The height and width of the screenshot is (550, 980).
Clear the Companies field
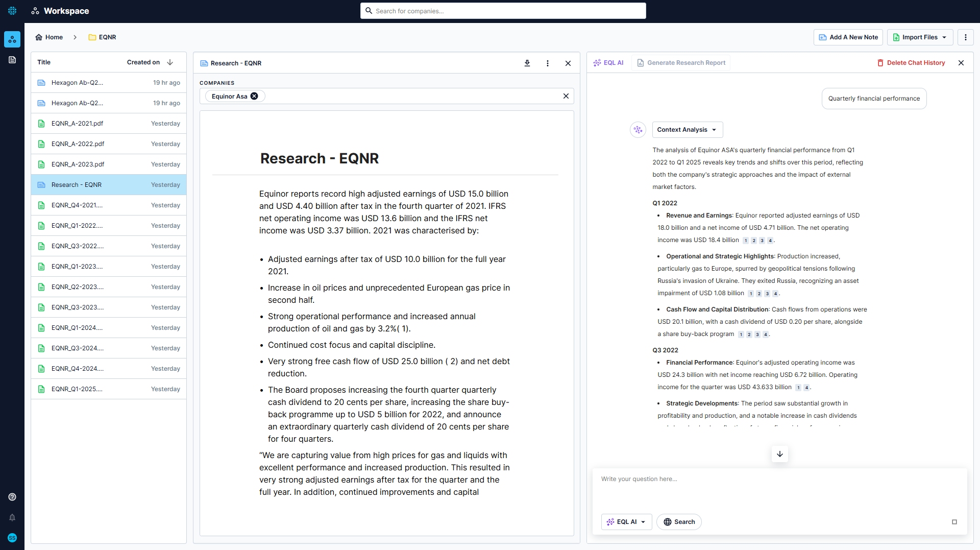click(x=566, y=96)
